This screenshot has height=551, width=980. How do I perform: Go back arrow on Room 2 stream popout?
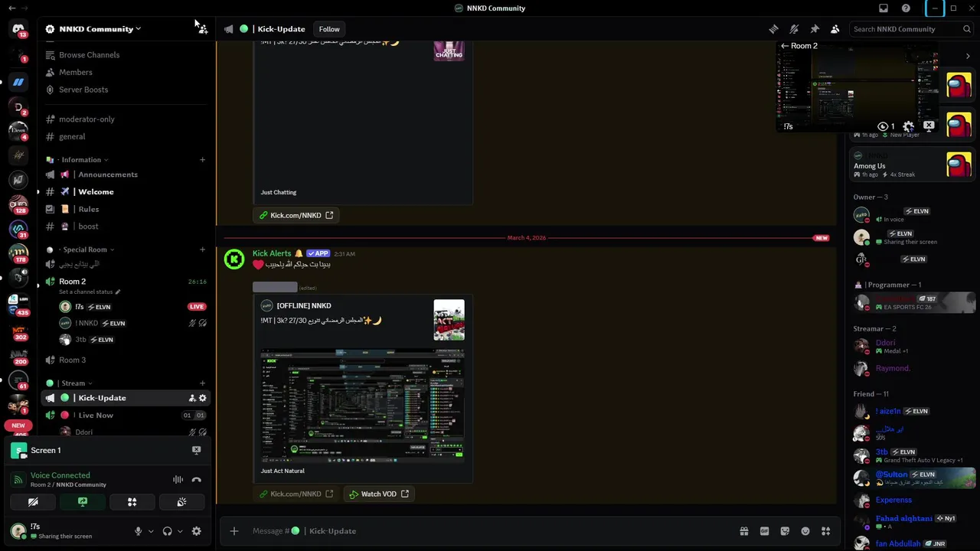point(784,46)
